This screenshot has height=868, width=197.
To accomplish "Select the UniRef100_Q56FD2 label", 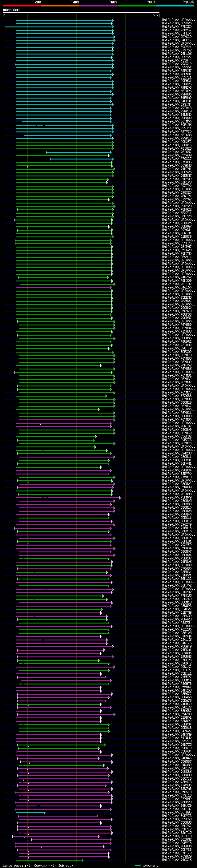I will click(177, 436).
